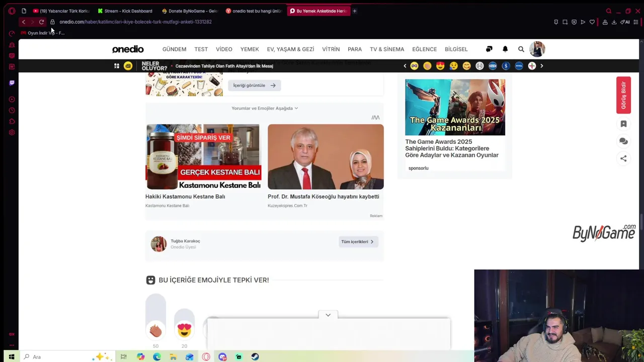React with the clapping hands emoji
Viewport: 644px width, 362px height.
coord(155,330)
